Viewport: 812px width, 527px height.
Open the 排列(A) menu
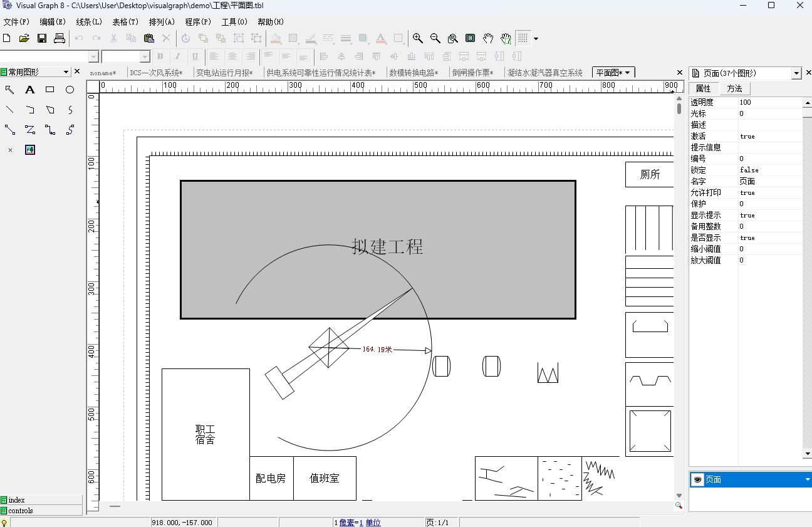pyautogui.click(x=162, y=22)
